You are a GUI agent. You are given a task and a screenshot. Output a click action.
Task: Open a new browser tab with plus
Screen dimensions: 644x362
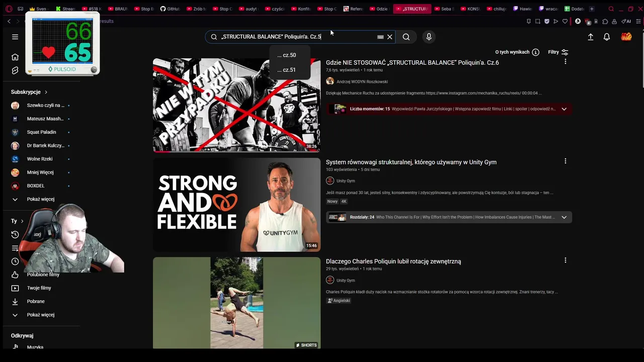tap(592, 9)
